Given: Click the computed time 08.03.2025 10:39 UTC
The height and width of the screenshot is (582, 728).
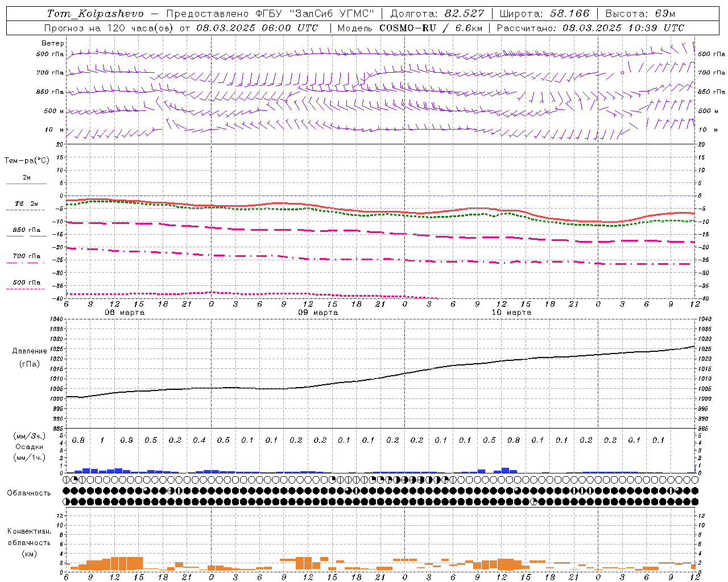Looking at the screenshot, I should click(623, 28).
